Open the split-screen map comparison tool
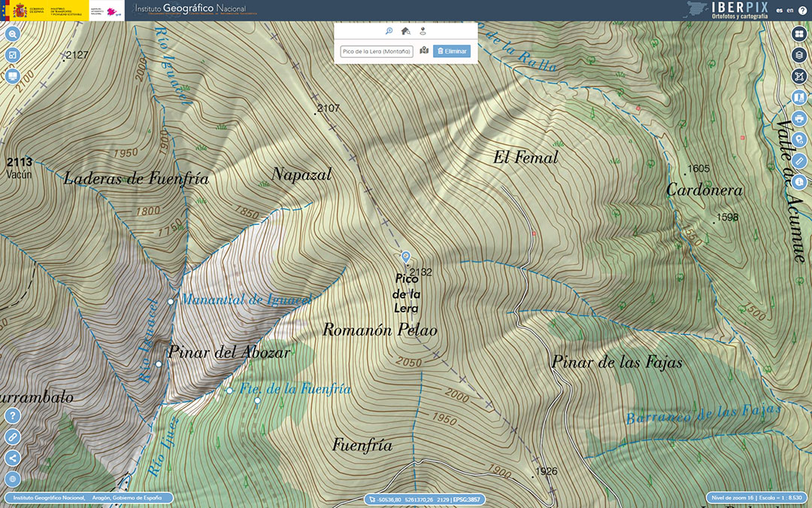Screen dimensions: 812x508 [13, 76]
